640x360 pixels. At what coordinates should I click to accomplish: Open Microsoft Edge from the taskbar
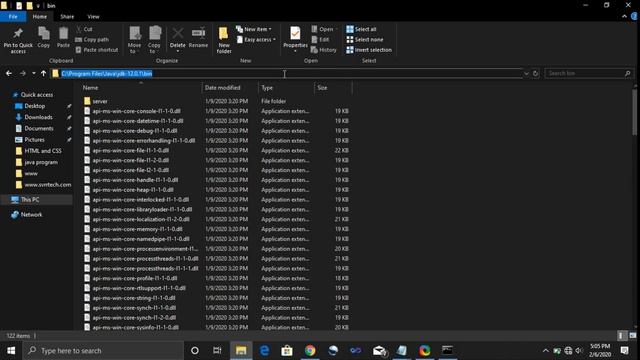point(264,350)
